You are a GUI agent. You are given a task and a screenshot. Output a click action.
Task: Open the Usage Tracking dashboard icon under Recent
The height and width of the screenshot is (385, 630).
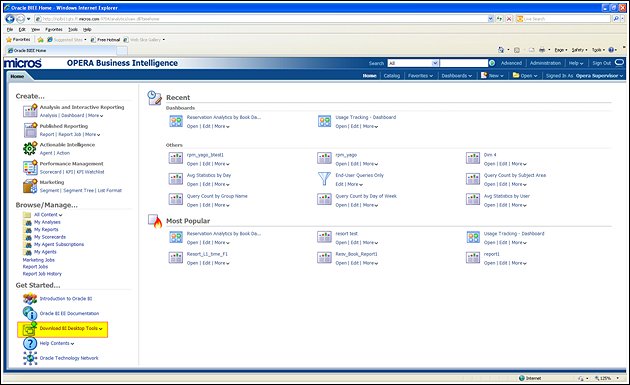pyautogui.click(x=324, y=121)
